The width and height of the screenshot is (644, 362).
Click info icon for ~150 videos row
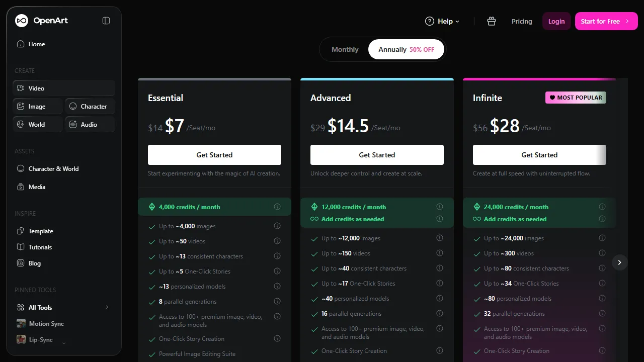tap(440, 253)
